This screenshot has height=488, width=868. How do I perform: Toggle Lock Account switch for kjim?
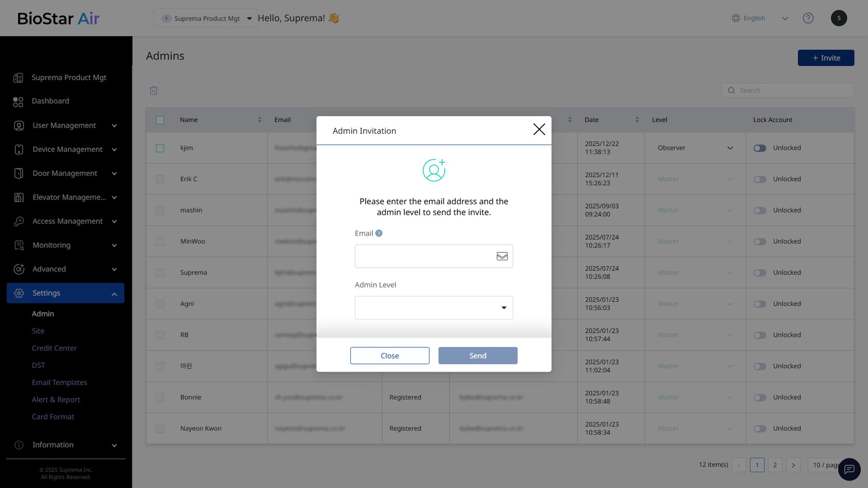(759, 148)
